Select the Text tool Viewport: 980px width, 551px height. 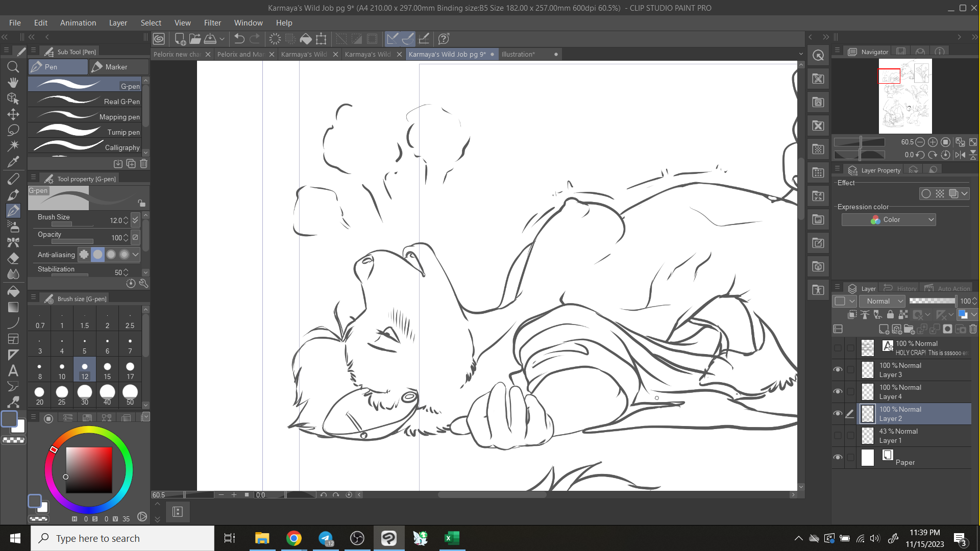coord(13,371)
